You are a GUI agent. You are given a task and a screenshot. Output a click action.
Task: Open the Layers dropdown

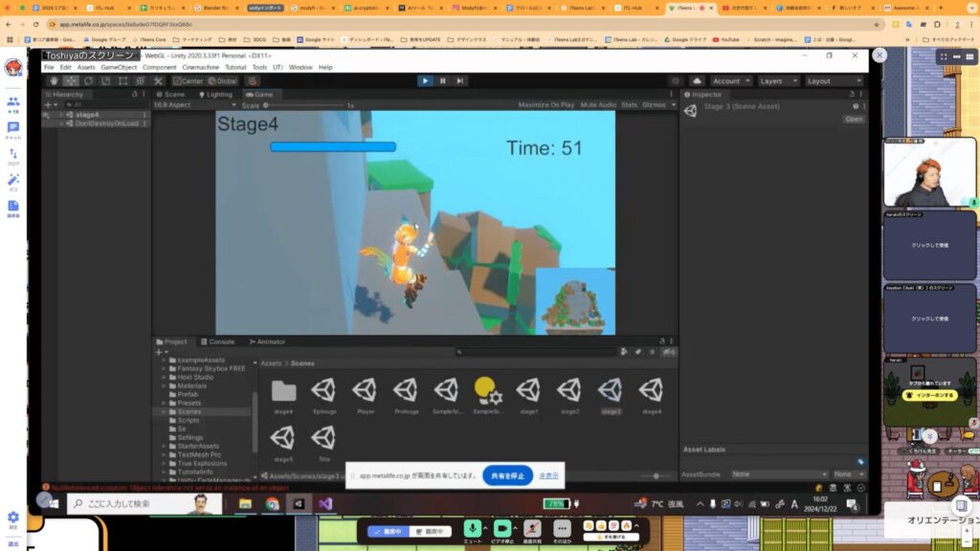click(777, 81)
